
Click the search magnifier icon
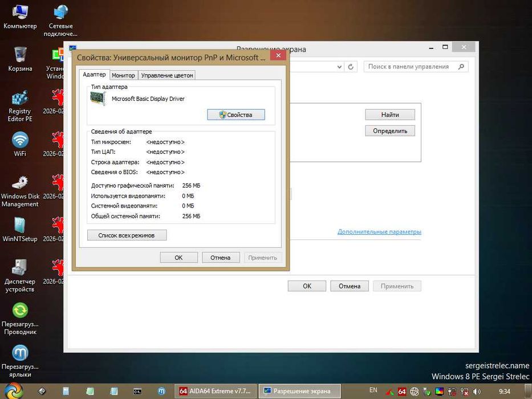pos(461,67)
